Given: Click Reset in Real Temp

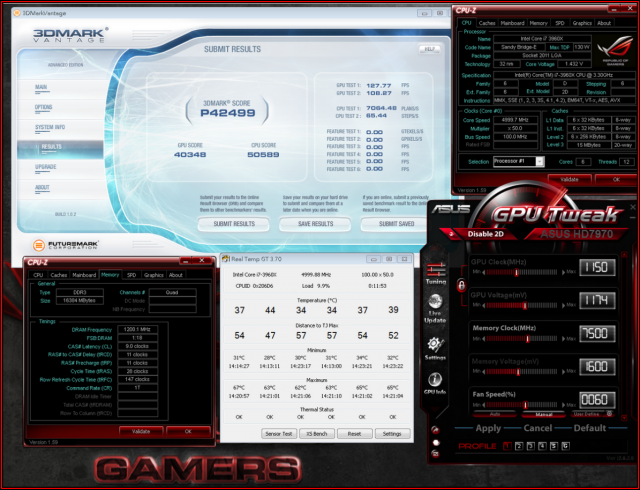Looking at the screenshot, I should (x=354, y=434).
